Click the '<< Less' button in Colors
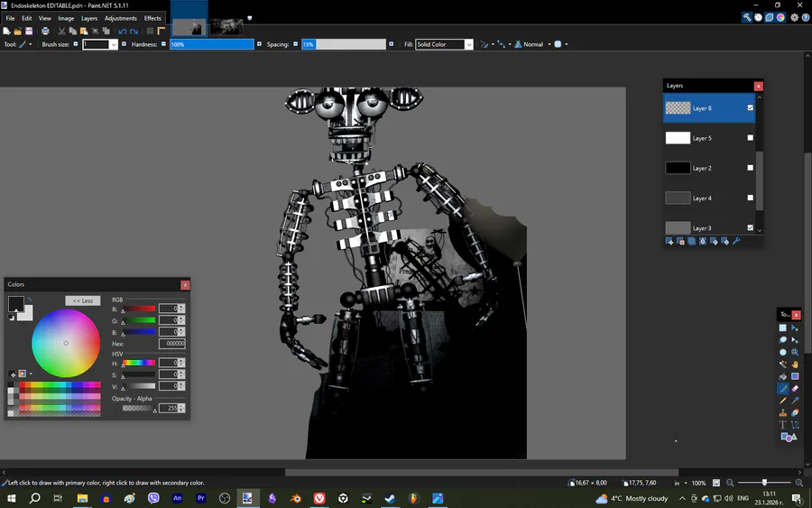 coord(83,300)
